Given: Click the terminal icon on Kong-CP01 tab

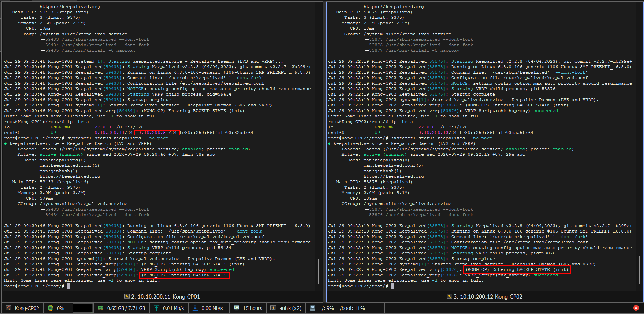Looking at the screenshot, I should pyautogui.click(x=127, y=297).
